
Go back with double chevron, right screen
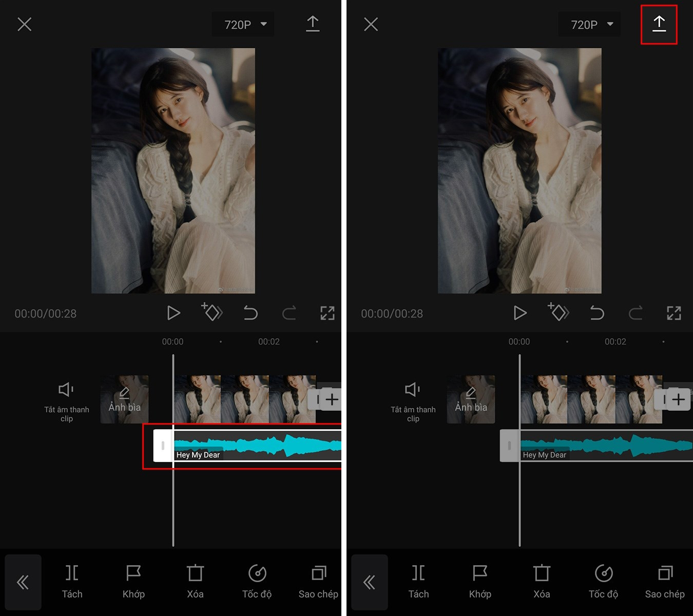(x=370, y=582)
